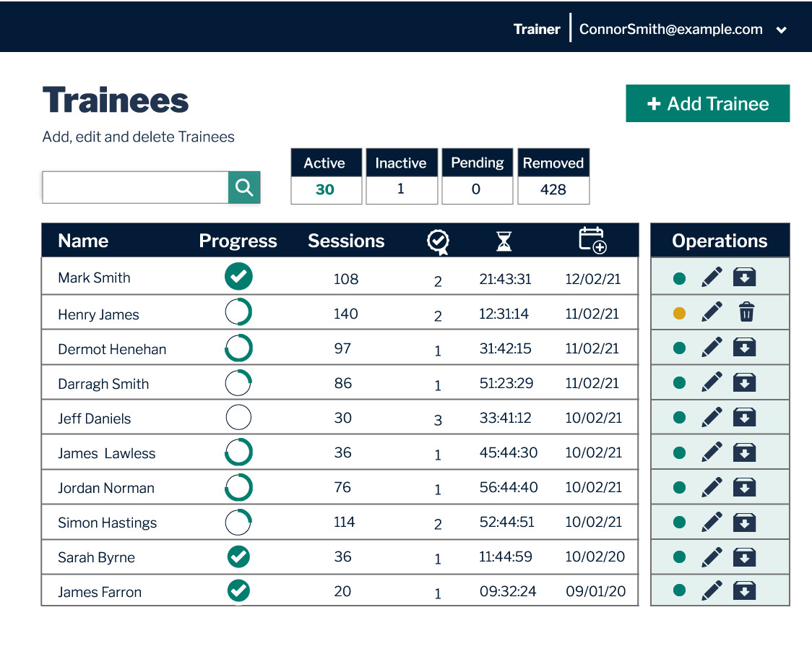This screenshot has height=649, width=812.
Task: Edit Jeff Daniels with pencil icon
Action: coord(712,417)
